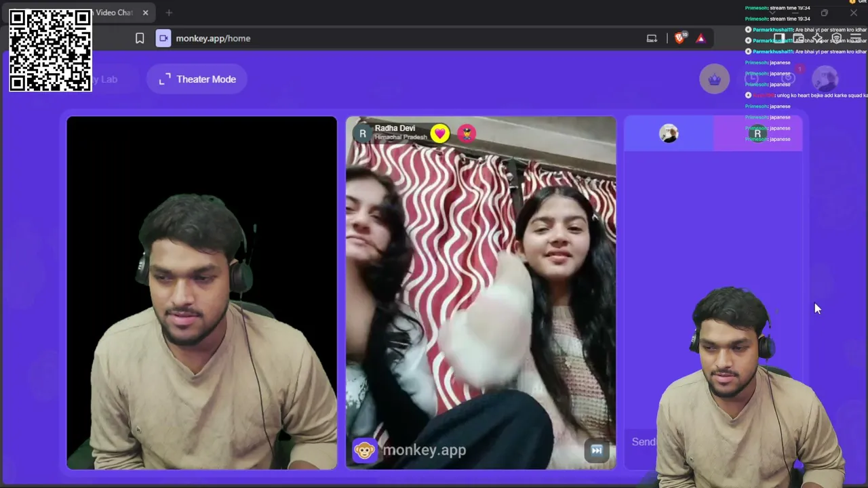Open Brave Rewards triangle icon
The image size is (868, 488).
pyautogui.click(x=701, y=39)
